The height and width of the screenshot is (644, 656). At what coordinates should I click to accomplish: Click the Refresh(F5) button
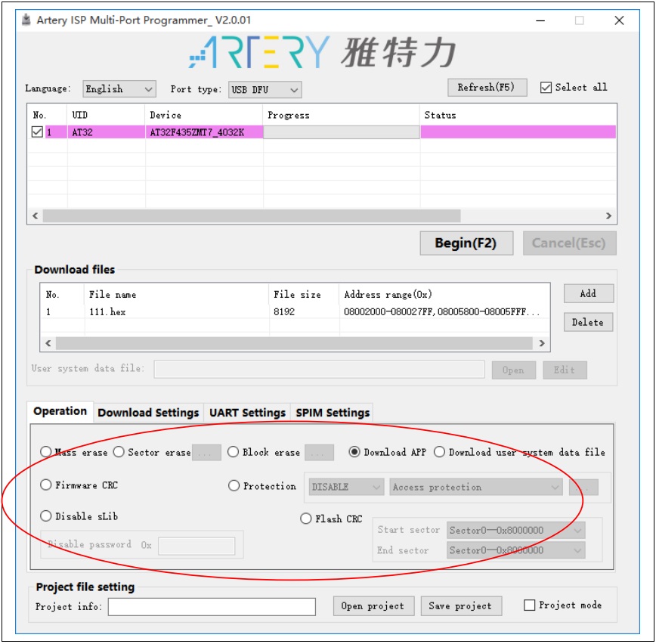click(487, 88)
